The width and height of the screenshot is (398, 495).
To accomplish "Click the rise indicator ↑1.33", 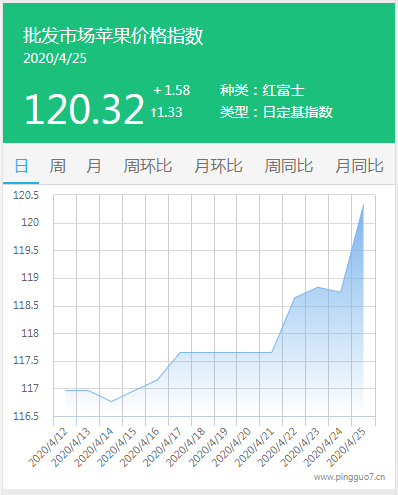I will coord(166,112).
